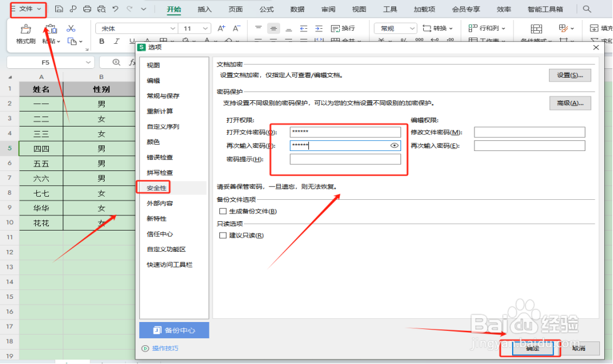Click the search magnifier icon top right
The height and width of the screenshot is (364, 613).
[x=587, y=8]
